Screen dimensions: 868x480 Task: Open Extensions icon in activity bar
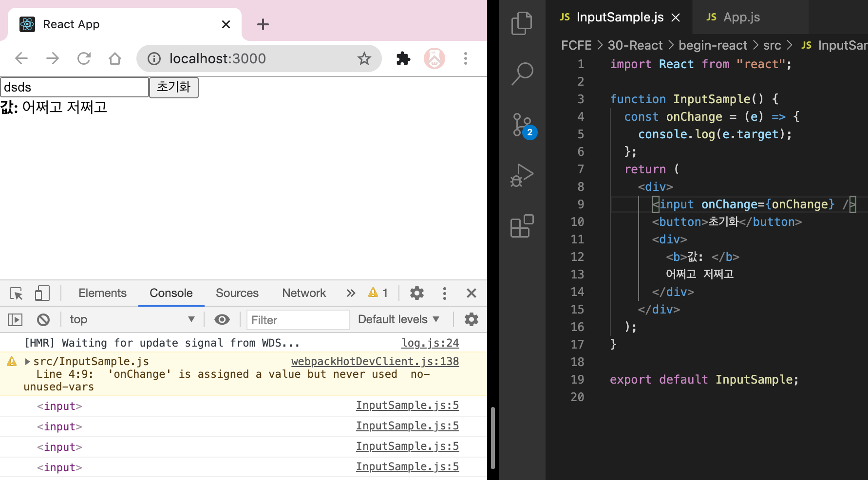click(522, 226)
